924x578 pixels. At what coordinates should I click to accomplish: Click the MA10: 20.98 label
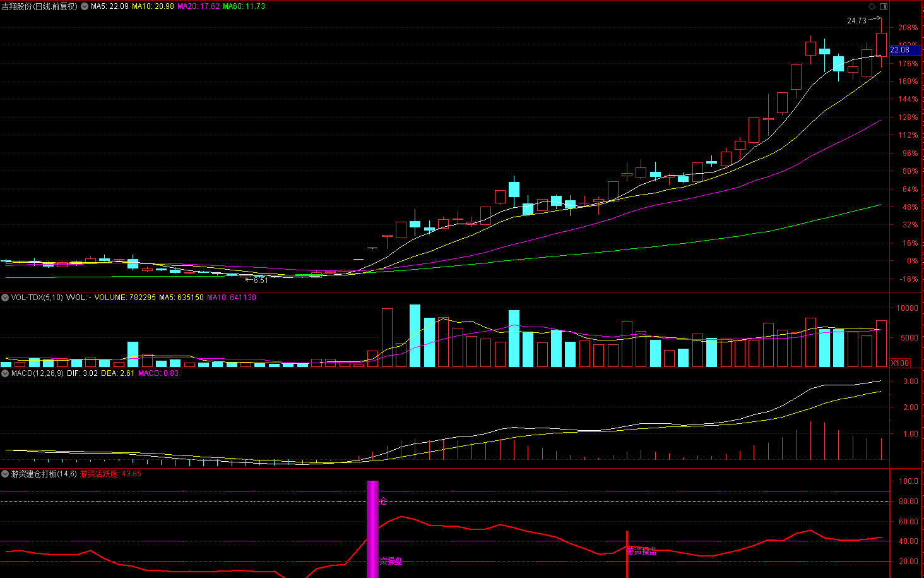[153, 6]
